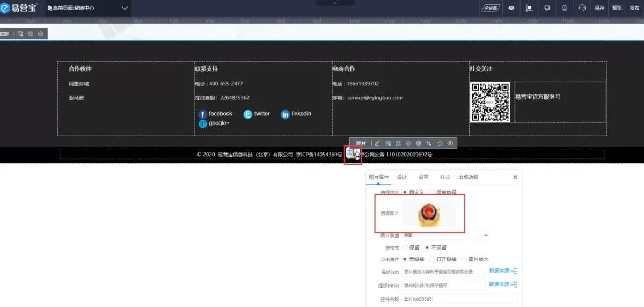The height and width of the screenshot is (307, 644).
Task: Click the 提示(title) input field
Action: coord(444,285)
